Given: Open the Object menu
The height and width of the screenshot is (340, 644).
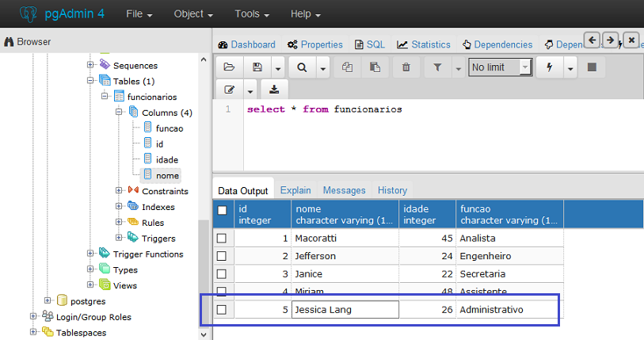Looking at the screenshot, I should click(193, 14).
